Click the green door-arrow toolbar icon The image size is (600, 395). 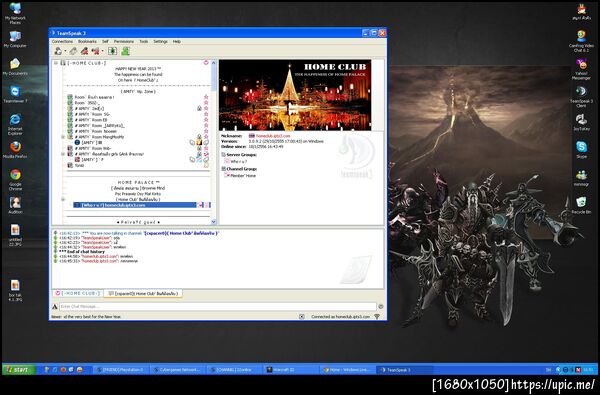(x=112, y=51)
